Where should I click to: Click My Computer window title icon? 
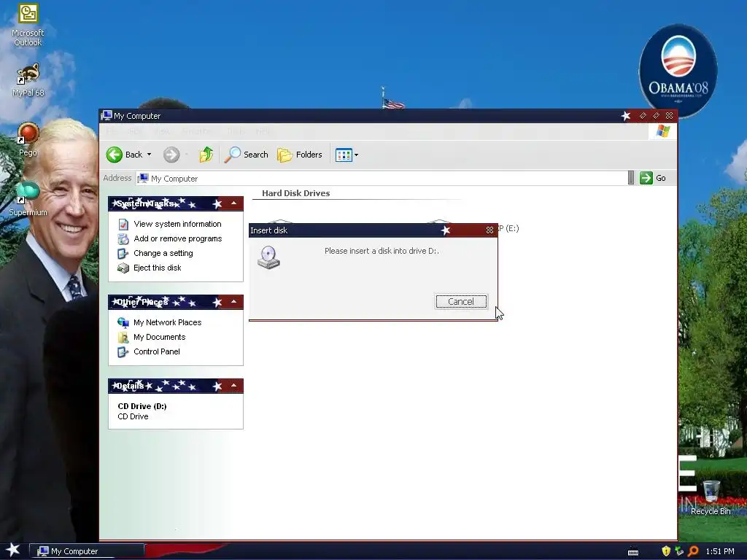tap(107, 115)
